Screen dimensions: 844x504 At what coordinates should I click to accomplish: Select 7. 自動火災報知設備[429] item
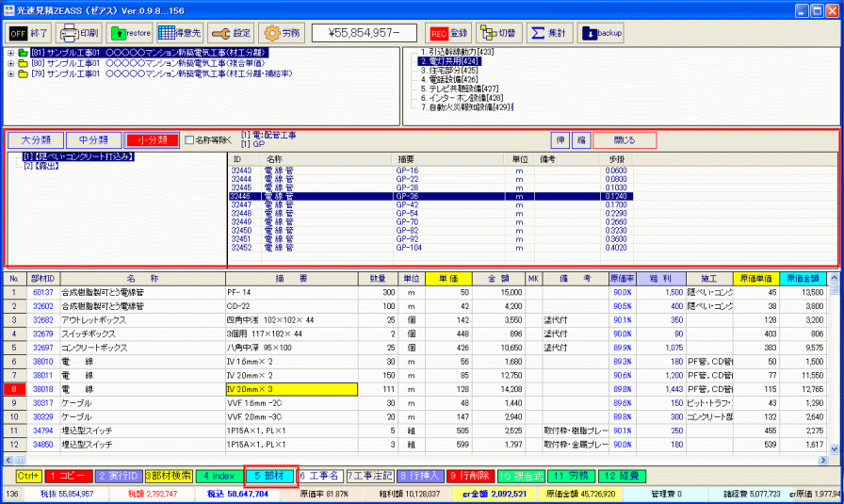[x=466, y=107]
